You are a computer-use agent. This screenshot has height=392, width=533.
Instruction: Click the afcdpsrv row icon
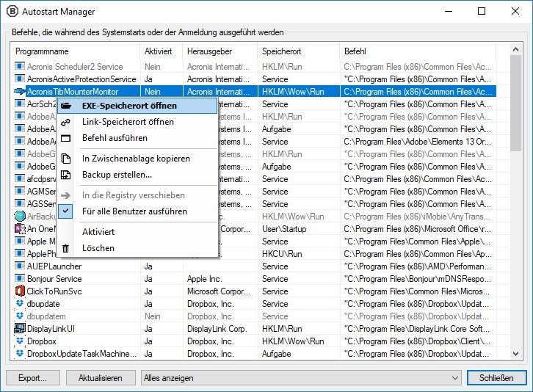coord(20,178)
